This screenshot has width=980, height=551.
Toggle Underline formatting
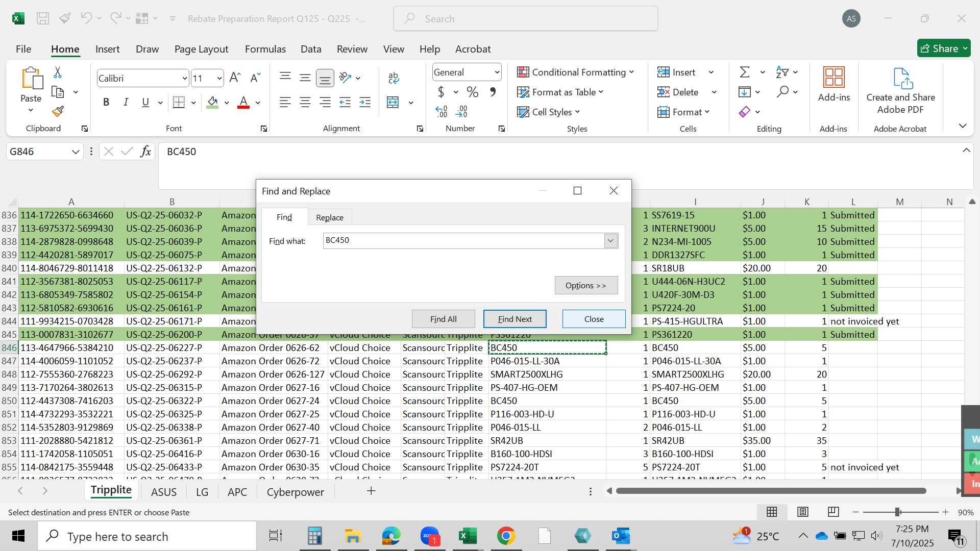145,102
